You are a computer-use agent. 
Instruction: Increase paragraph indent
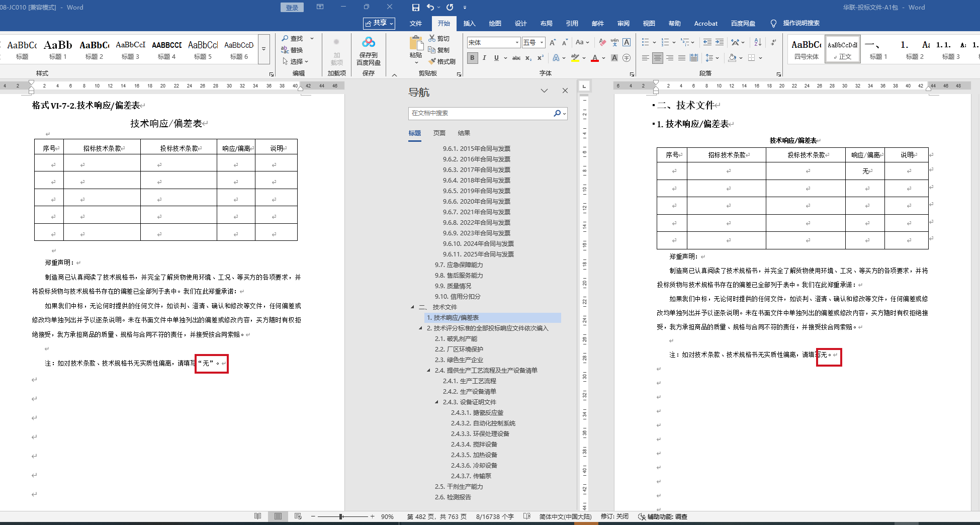(720, 42)
